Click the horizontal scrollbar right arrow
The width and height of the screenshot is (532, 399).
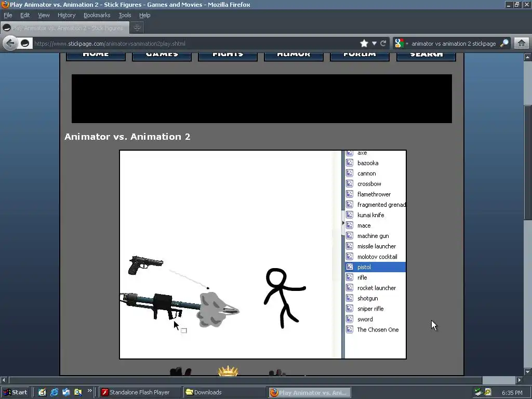[520, 380]
